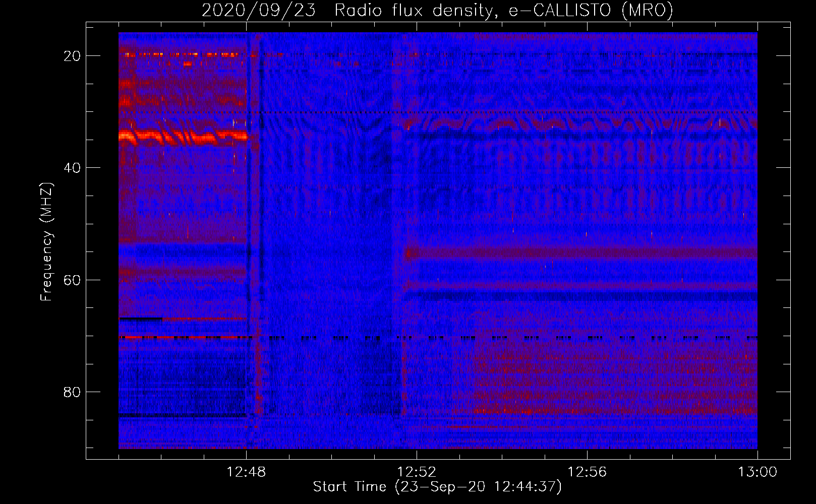Click the 'Start Time' x-axis label

[437, 487]
